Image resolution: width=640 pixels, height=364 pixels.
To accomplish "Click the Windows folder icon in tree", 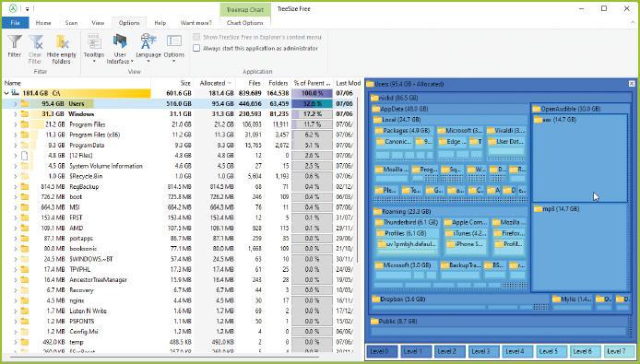I will pyautogui.click(x=25, y=114).
